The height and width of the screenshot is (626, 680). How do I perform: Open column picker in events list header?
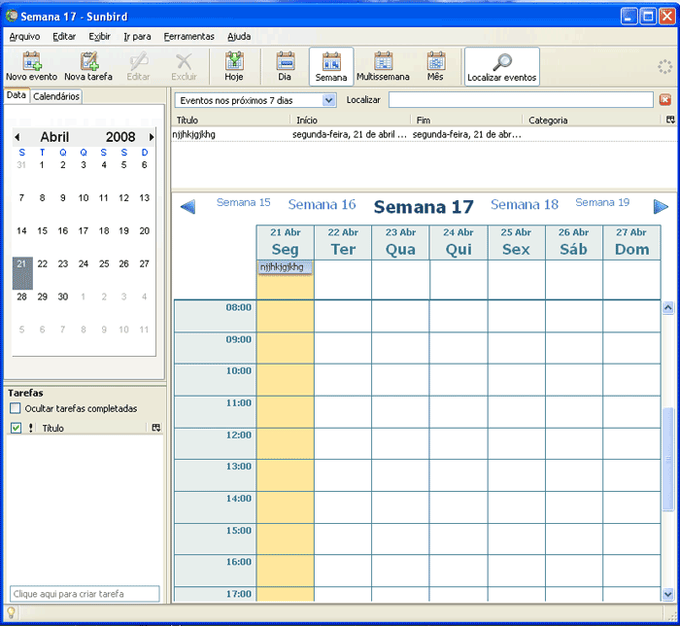click(670, 119)
